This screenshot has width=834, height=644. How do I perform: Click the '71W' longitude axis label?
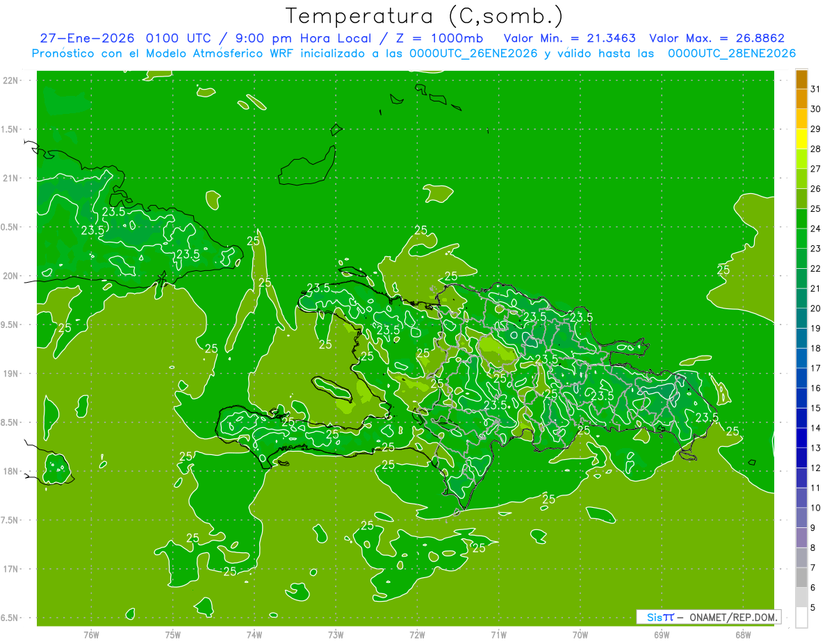point(498,635)
